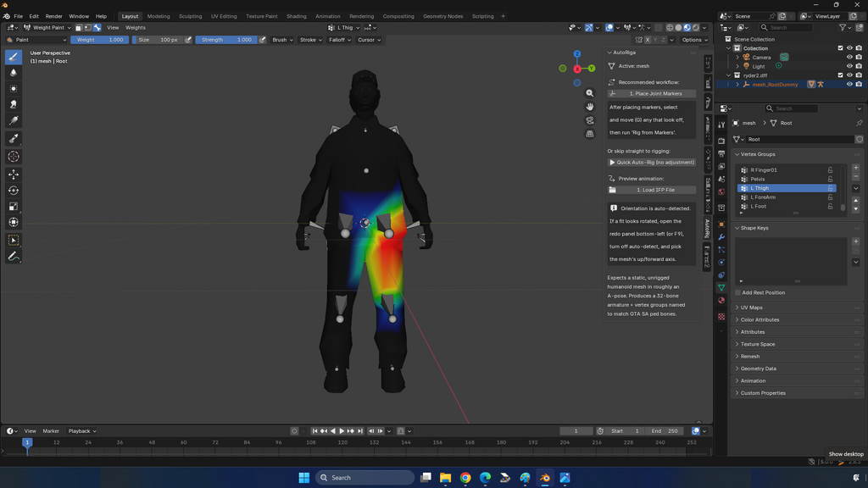This screenshot has width=868, height=488.
Task: Toggle strength pressure sensitivity
Action: [x=263, y=40]
